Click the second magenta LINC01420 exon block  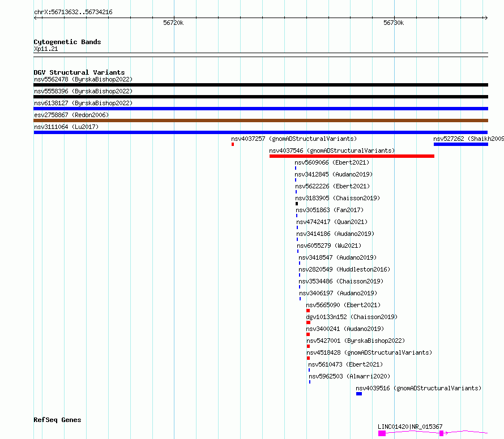[x=442, y=433]
